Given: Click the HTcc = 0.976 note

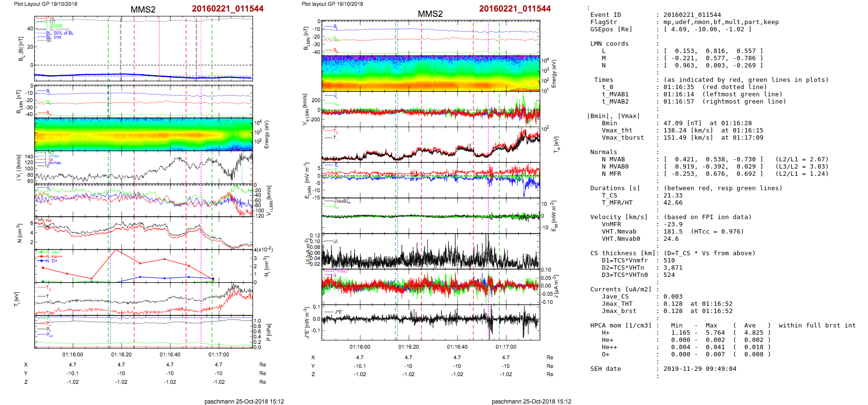Looking at the screenshot, I should pos(717,232).
